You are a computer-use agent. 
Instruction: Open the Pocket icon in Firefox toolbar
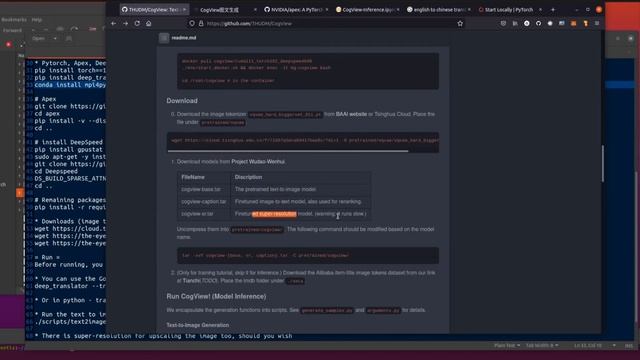click(x=503, y=24)
